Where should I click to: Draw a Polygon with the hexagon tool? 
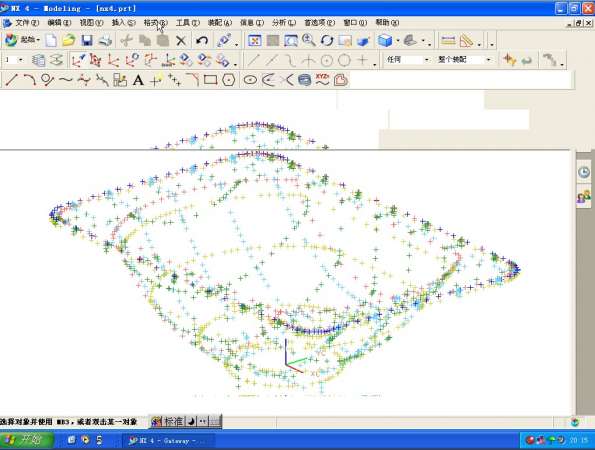[x=228, y=80]
